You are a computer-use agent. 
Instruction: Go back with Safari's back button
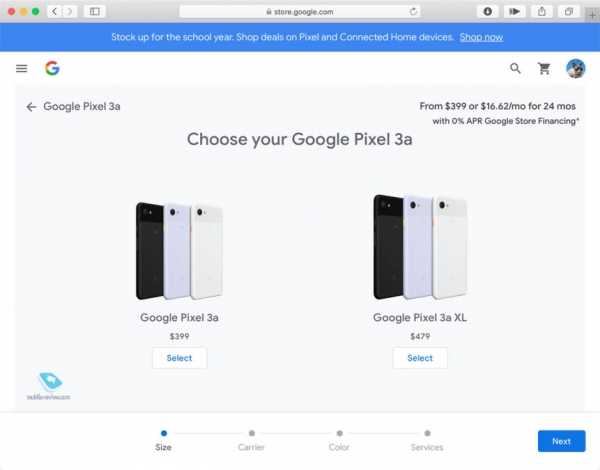point(54,11)
